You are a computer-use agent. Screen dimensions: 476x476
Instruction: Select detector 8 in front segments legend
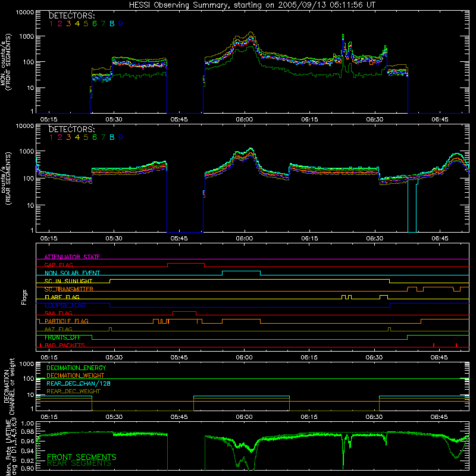tap(112, 24)
